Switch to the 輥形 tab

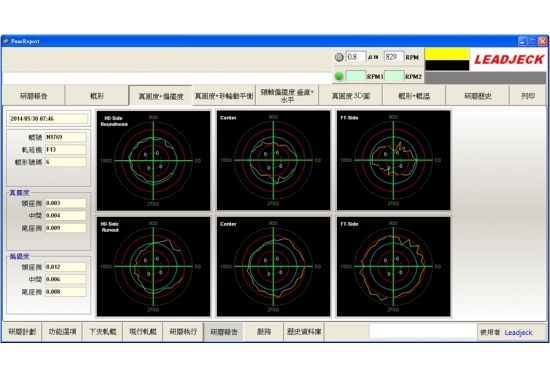[x=97, y=95]
